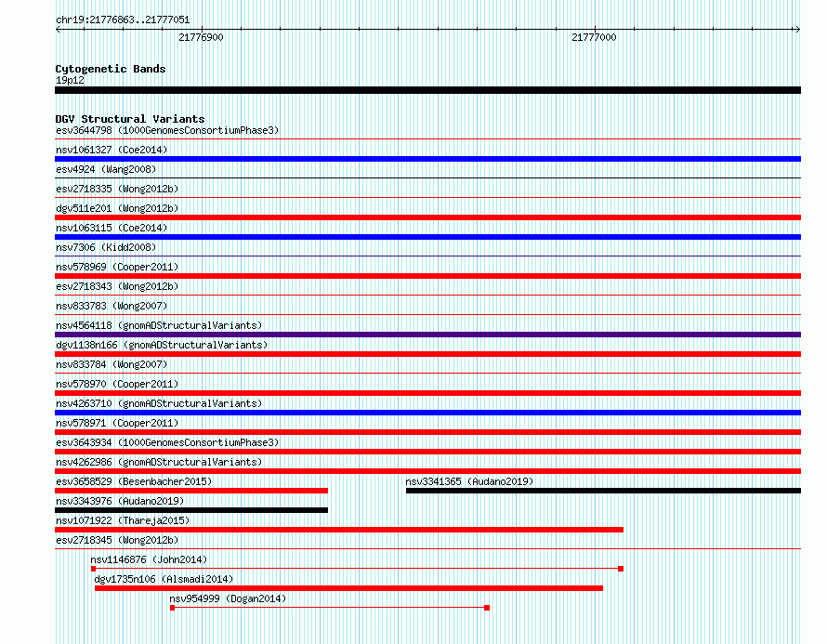Viewport: 827px width, 644px height.
Task: Select the Cytogenetic Bands track title
Action: pyautogui.click(x=111, y=69)
